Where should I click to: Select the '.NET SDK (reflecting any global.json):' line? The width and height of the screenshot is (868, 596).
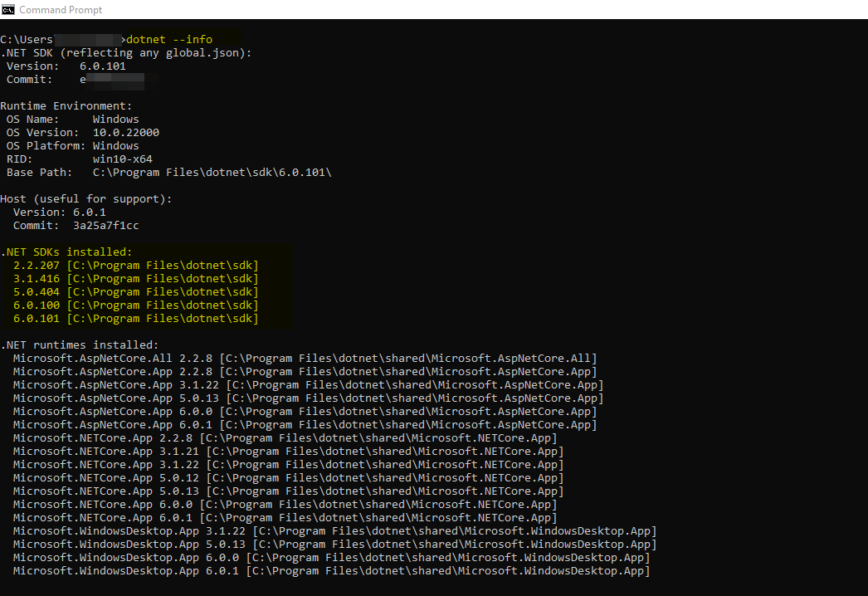126,52
